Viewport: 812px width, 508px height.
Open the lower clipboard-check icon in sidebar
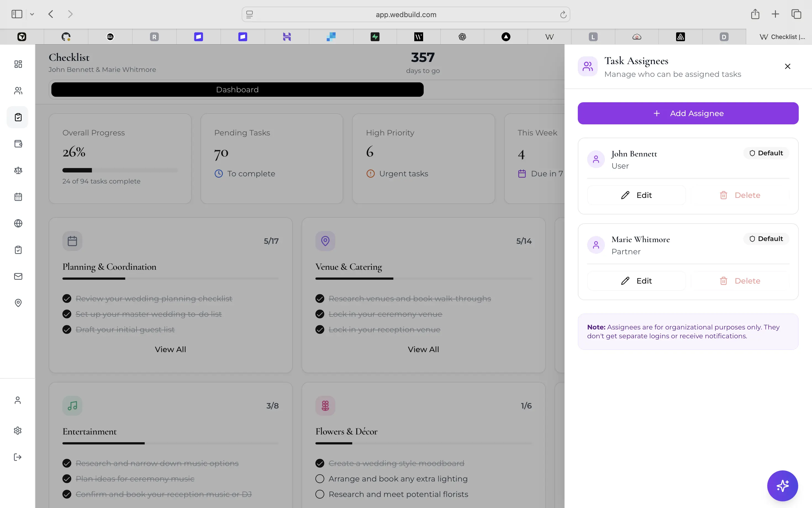18,250
